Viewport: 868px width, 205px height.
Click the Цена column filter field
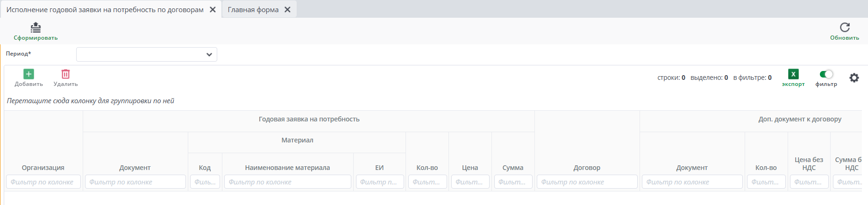click(470, 182)
